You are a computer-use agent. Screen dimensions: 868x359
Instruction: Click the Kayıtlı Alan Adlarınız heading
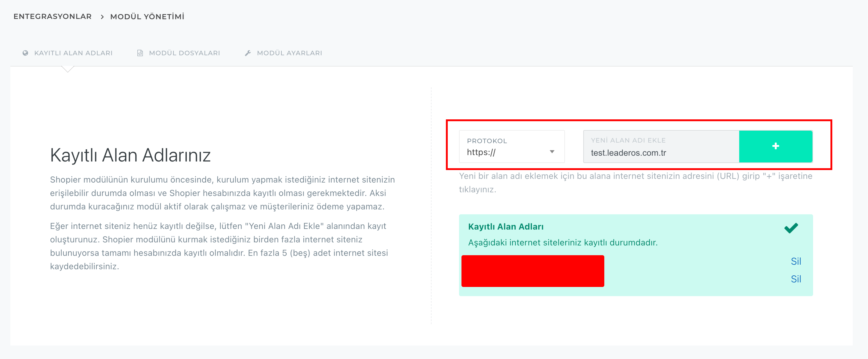(130, 155)
